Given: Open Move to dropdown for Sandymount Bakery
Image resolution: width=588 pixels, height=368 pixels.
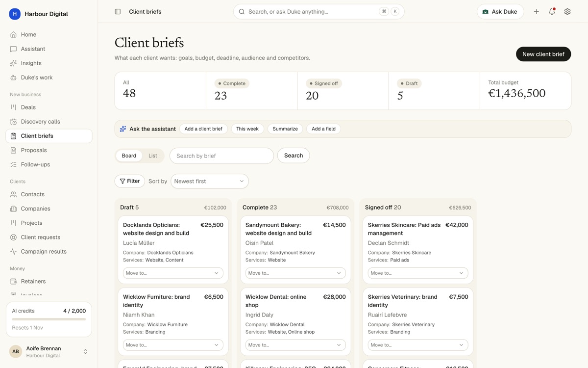Looking at the screenshot, I should pos(295,273).
